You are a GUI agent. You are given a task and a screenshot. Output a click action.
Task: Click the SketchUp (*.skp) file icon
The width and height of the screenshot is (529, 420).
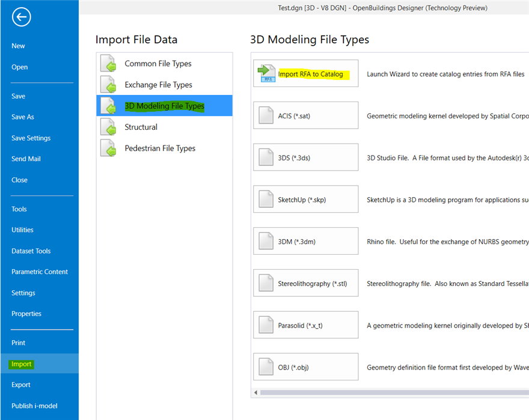(x=266, y=199)
